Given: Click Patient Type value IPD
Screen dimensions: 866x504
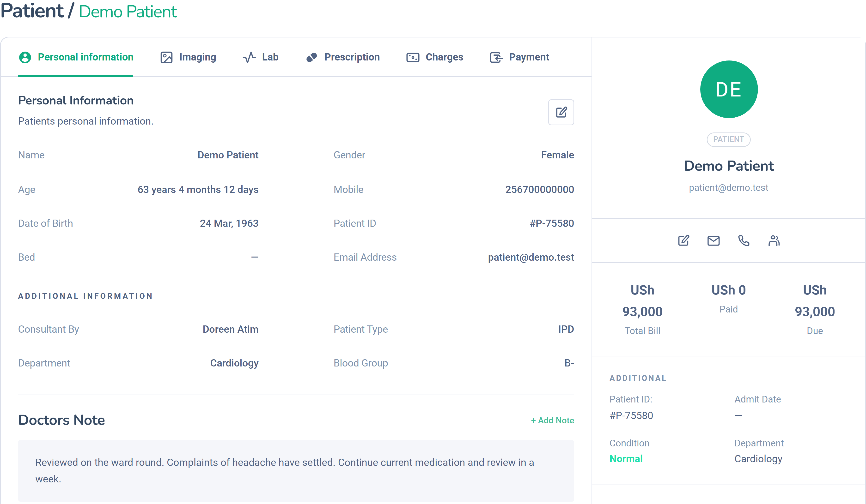Looking at the screenshot, I should tap(566, 329).
